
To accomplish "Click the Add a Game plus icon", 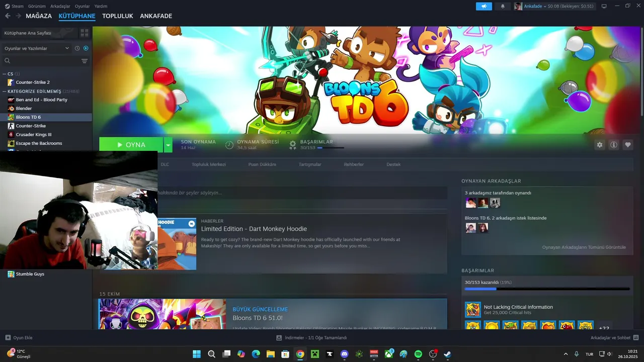I will coord(8,337).
